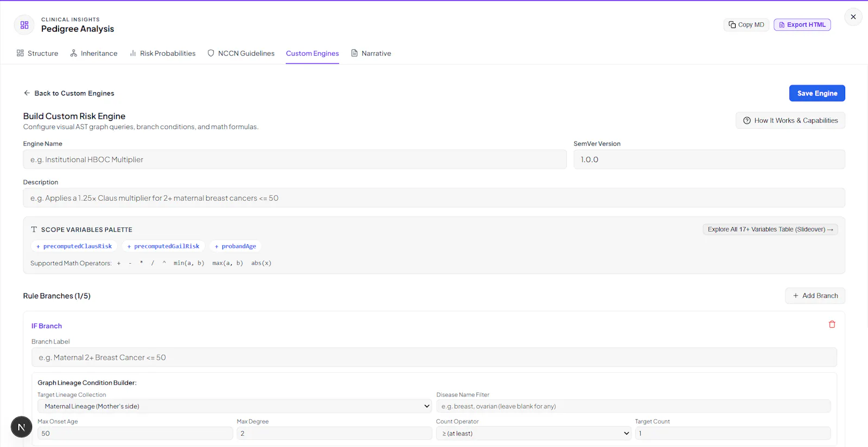Open How It Works & Capabilities
The image size is (868, 447).
point(790,120)
